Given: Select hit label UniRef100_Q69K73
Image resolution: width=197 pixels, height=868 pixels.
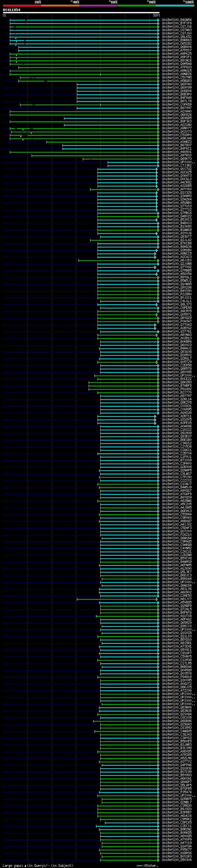Looking at the screenshot, I should pyautogui.click(x=177, y=159).
